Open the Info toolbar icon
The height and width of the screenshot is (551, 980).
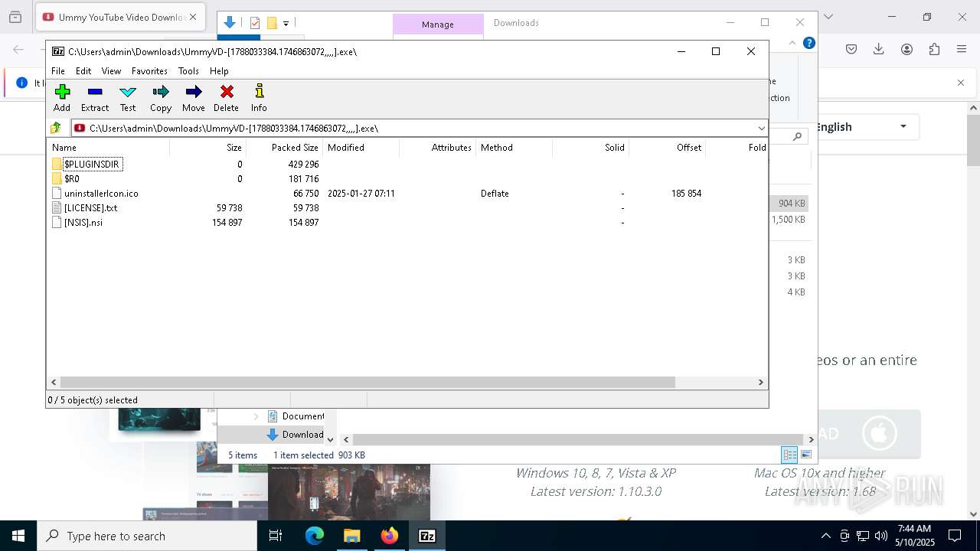click(x=259, y=98)
